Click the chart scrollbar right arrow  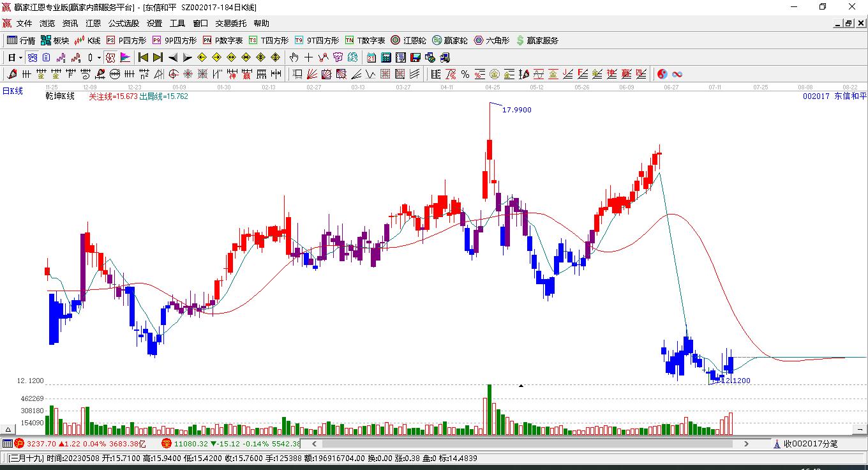coord(747,443)
